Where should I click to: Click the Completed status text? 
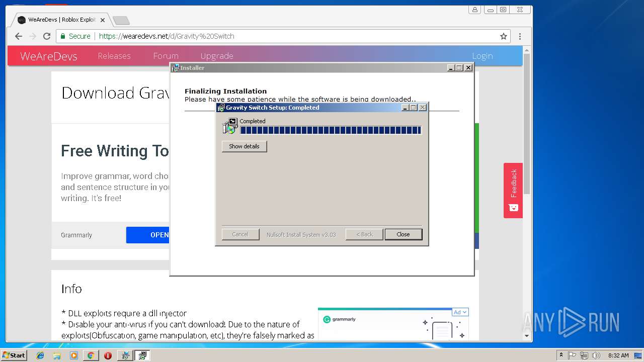(252, 121)
